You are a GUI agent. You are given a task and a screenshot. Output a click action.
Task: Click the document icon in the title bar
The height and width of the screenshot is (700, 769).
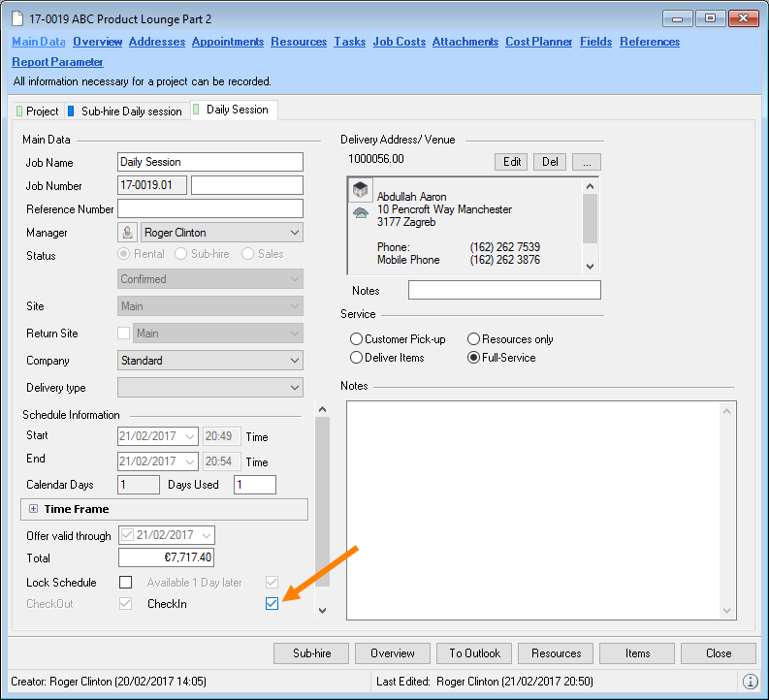tap(18, 19)
